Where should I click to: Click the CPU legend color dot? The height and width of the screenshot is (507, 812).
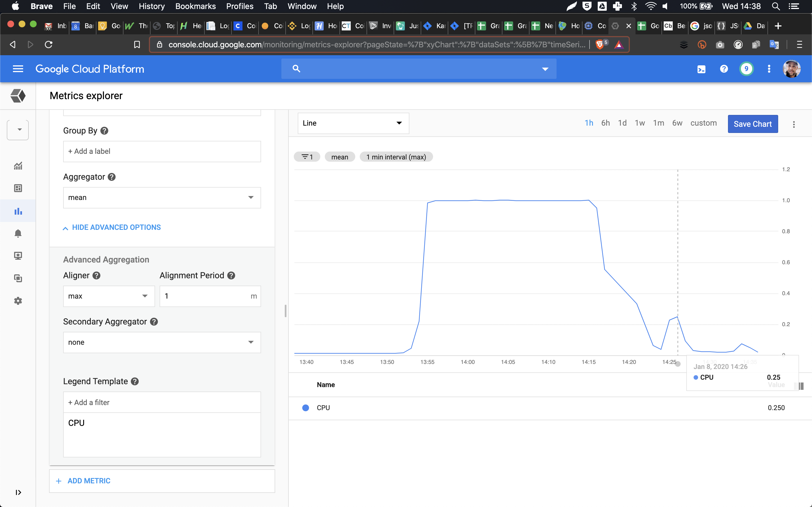[x=305, y=408]
